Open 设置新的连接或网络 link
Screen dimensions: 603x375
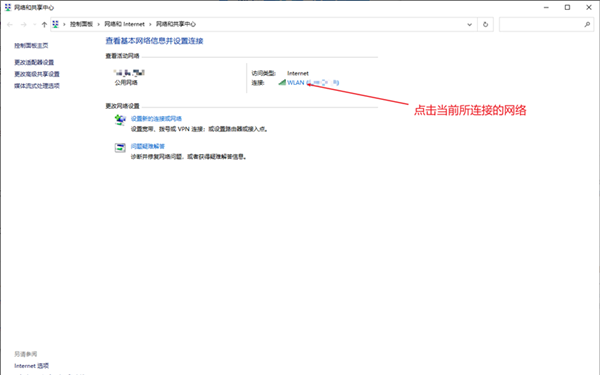point(156,118)
